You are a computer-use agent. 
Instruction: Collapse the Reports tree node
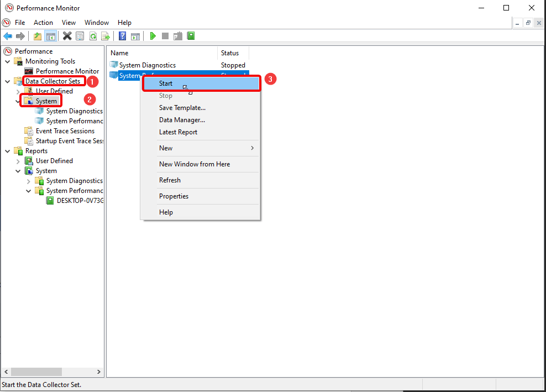point(7,150)
